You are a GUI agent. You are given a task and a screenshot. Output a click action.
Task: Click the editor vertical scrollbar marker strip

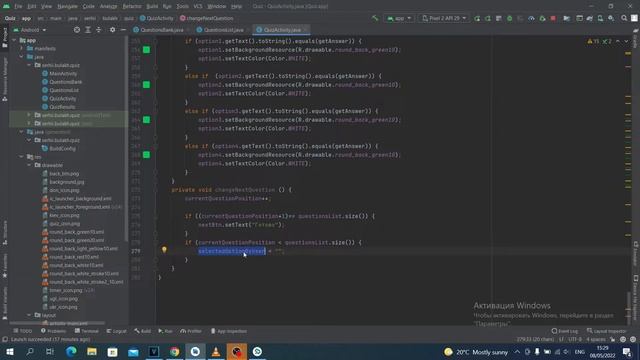628,180
